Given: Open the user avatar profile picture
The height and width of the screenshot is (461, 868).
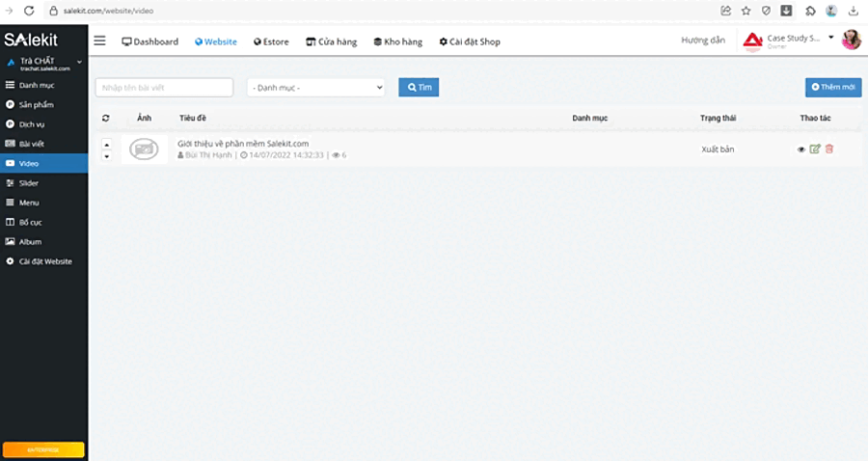Looking at the screenshot, I should coord(852,40).
